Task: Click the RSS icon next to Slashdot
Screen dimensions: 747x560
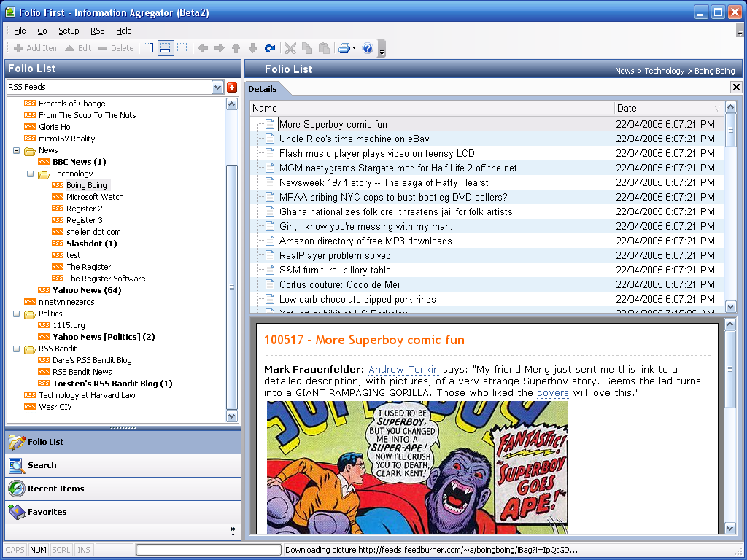Action: 58,244
